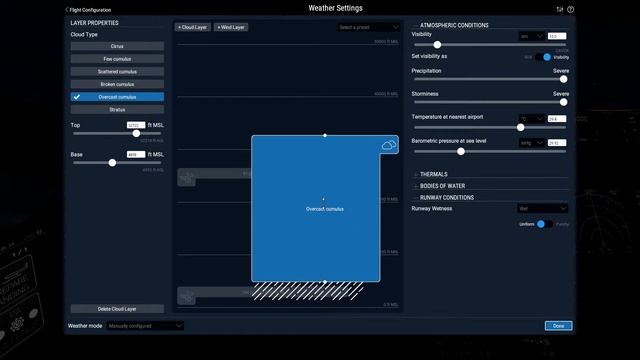Click the visibility value input field
The image size is (640, 360).
point(557,36)
